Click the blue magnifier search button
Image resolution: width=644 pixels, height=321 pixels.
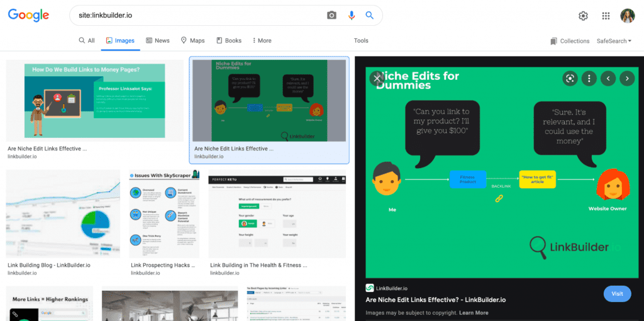(x=370, y=16)
